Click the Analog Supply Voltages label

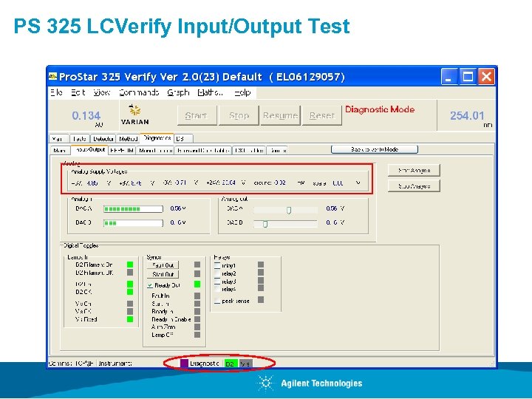[x=99, y=171]
